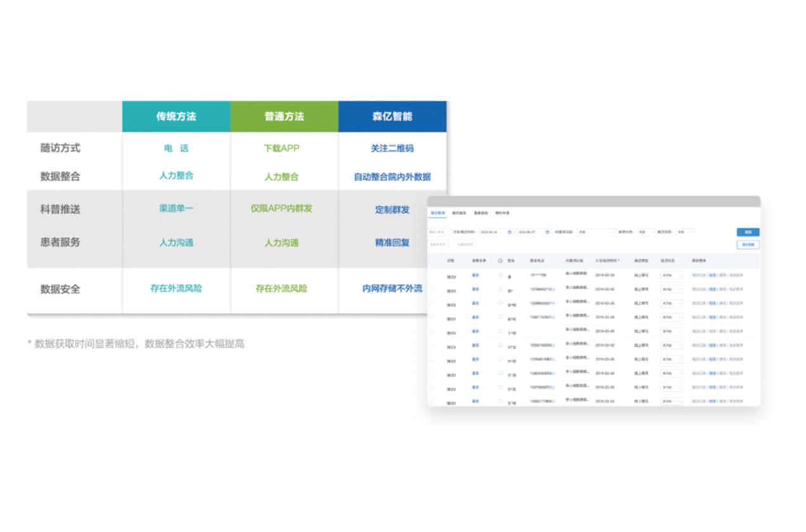
Task: Click the name search input field
Action: [x=440, y=232]
